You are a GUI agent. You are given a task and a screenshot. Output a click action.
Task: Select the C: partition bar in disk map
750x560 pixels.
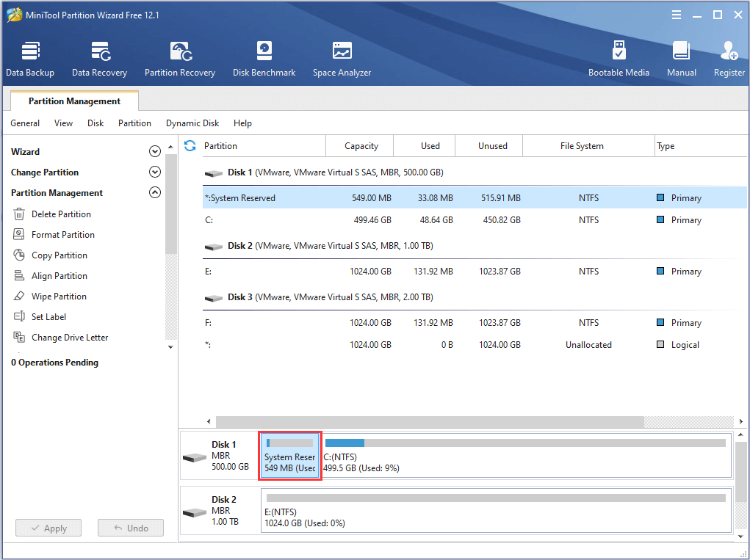[525, 456]
